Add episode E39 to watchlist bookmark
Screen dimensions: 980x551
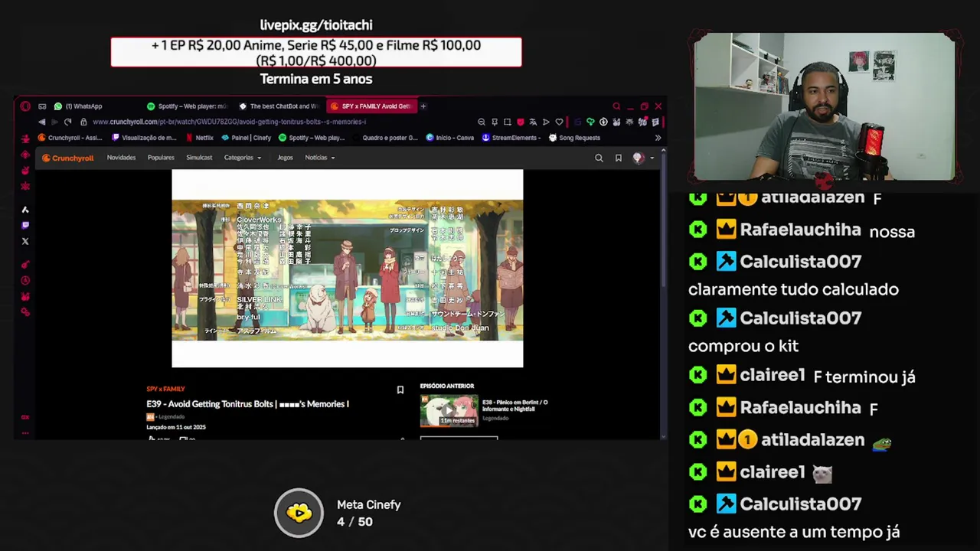400,390
